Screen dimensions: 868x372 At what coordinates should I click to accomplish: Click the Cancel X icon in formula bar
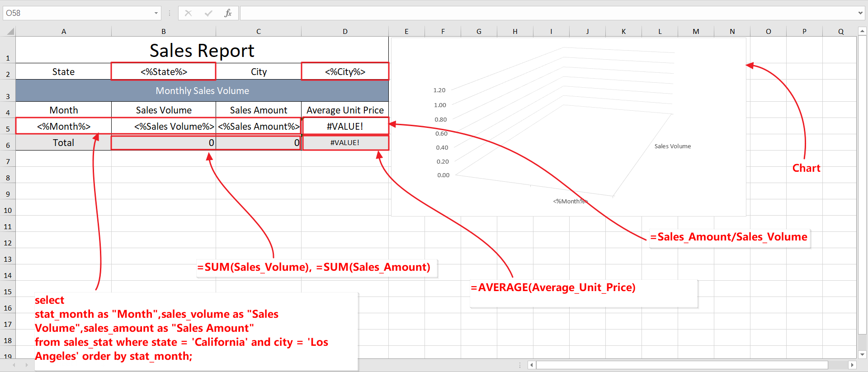[189, 13]
